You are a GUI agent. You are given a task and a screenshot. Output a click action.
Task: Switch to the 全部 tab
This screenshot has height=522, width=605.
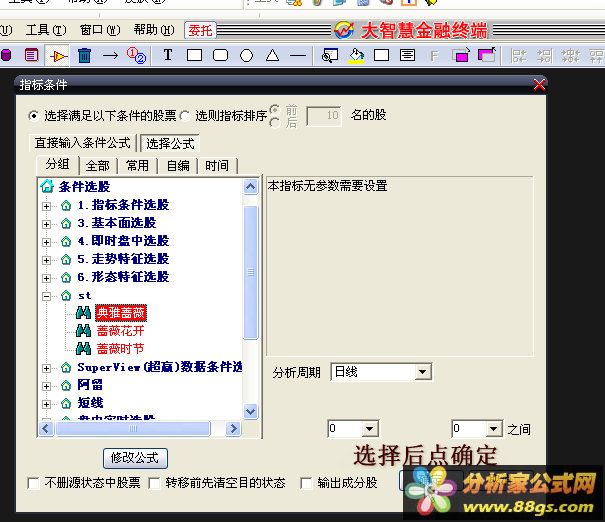(x=98, y=166)
